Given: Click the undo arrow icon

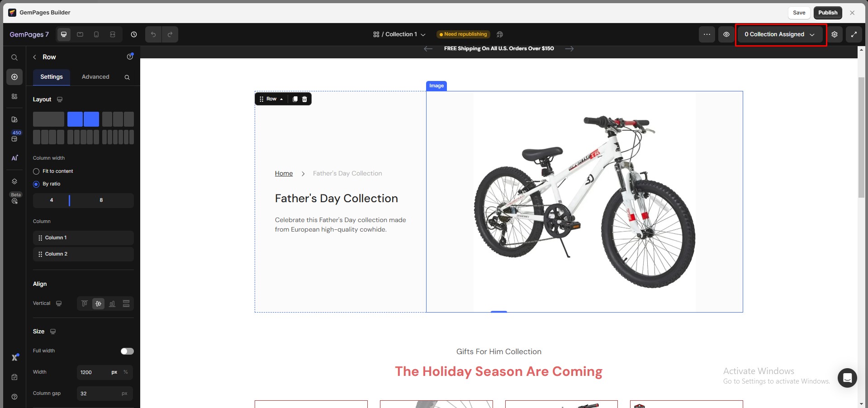Looking at the screenshot, I should (153, 34).
